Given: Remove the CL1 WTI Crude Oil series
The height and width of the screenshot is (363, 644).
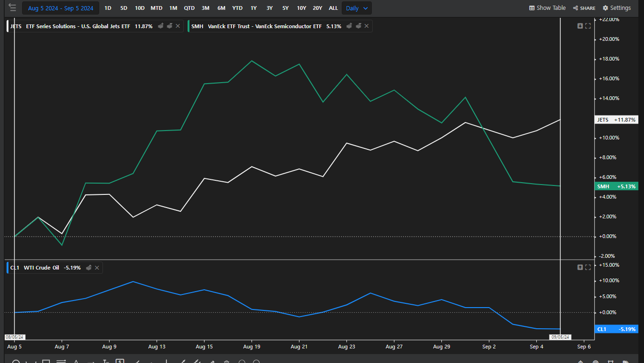Looking at the screenshot, I should pos(97,268).
